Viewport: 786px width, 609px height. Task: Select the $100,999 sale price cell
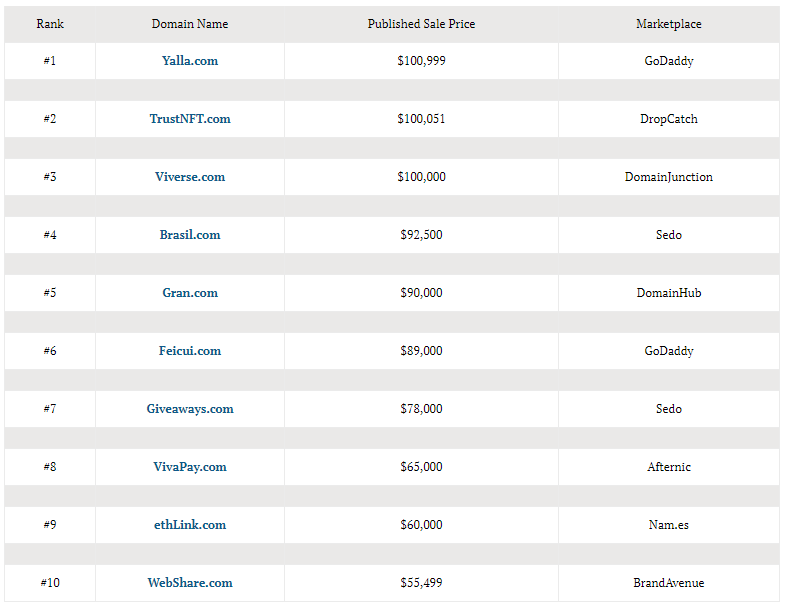[421, 61]
